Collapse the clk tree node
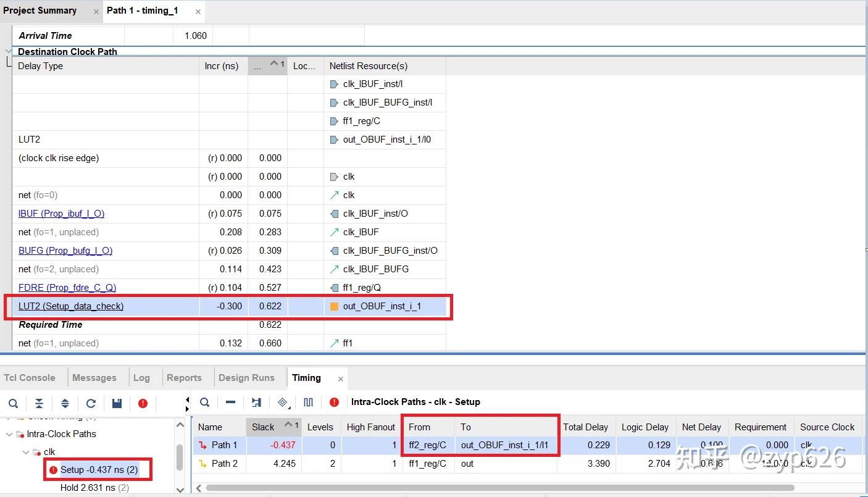The image size is (868, 497). [x=25, y=452]
